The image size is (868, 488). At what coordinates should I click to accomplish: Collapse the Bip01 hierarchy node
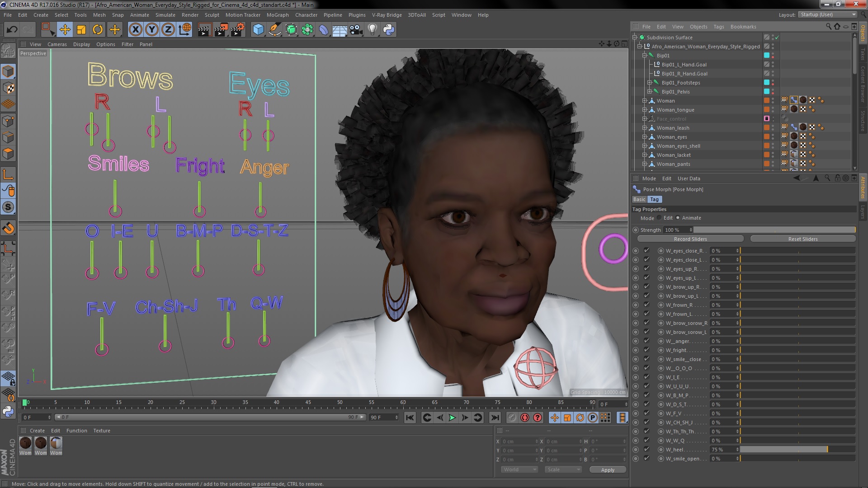click(645, 56)
